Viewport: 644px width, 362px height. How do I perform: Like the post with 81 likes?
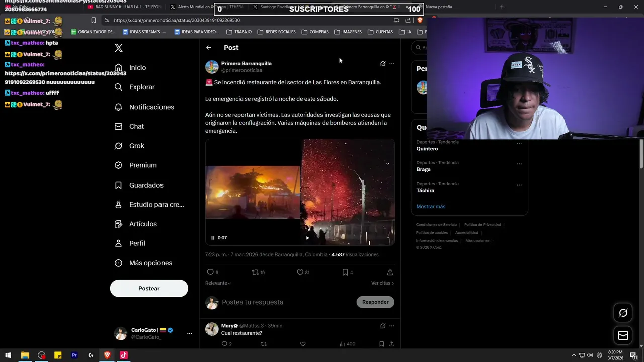[303, 273]
